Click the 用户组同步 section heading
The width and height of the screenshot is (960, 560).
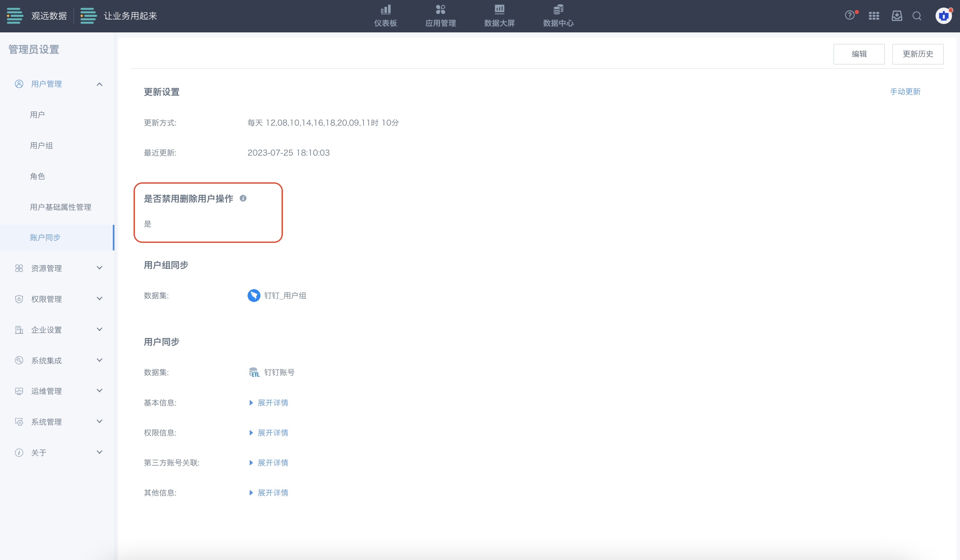point(166,265)
